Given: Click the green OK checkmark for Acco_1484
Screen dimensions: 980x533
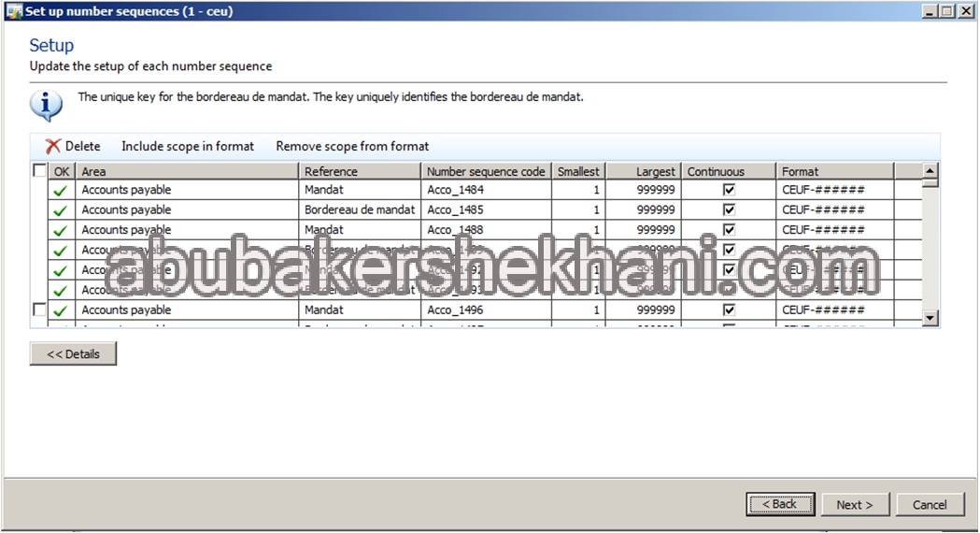Looking at the screenshot, I should tap(61, 190).
